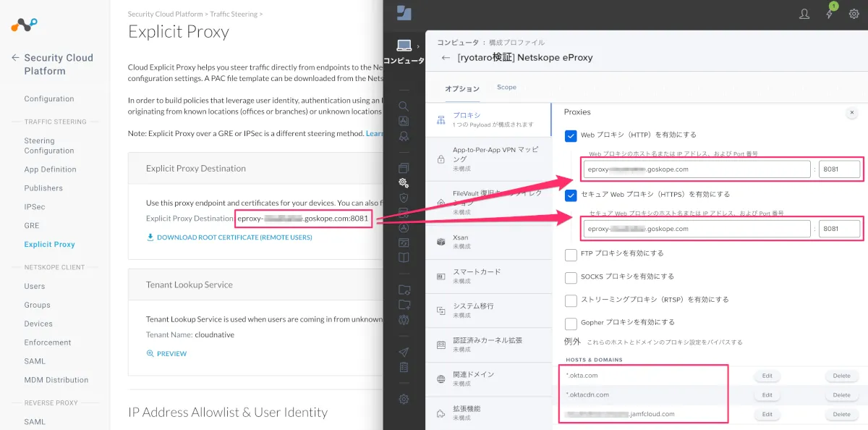Click Edit for the jamfcloud.com entry

(767, 414)
